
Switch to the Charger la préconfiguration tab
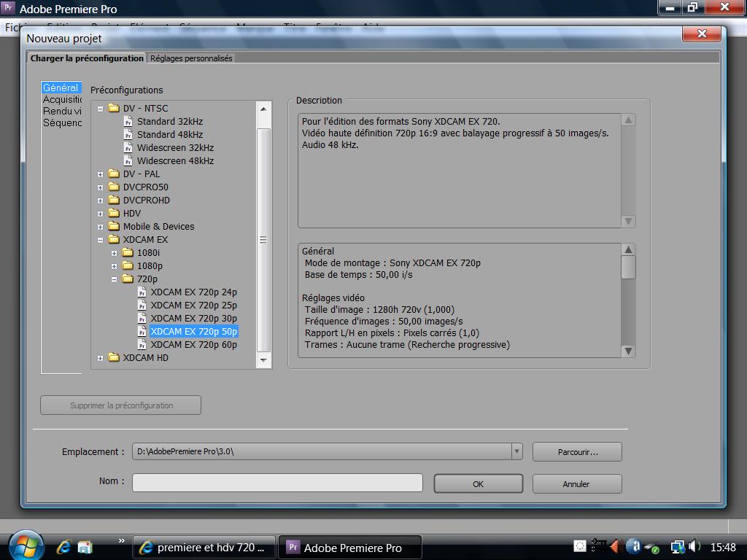[x=86, y=58]
